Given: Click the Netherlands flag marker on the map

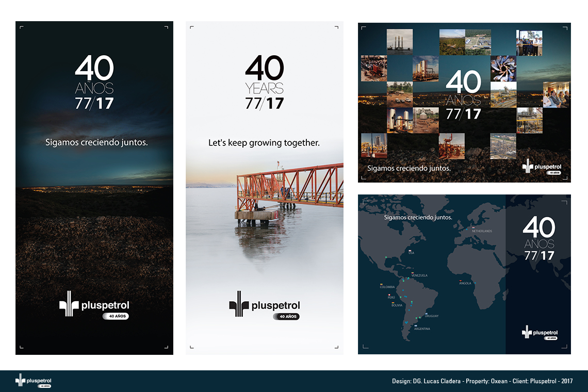Looking at the screenshot, I should (x=473, y=227).
